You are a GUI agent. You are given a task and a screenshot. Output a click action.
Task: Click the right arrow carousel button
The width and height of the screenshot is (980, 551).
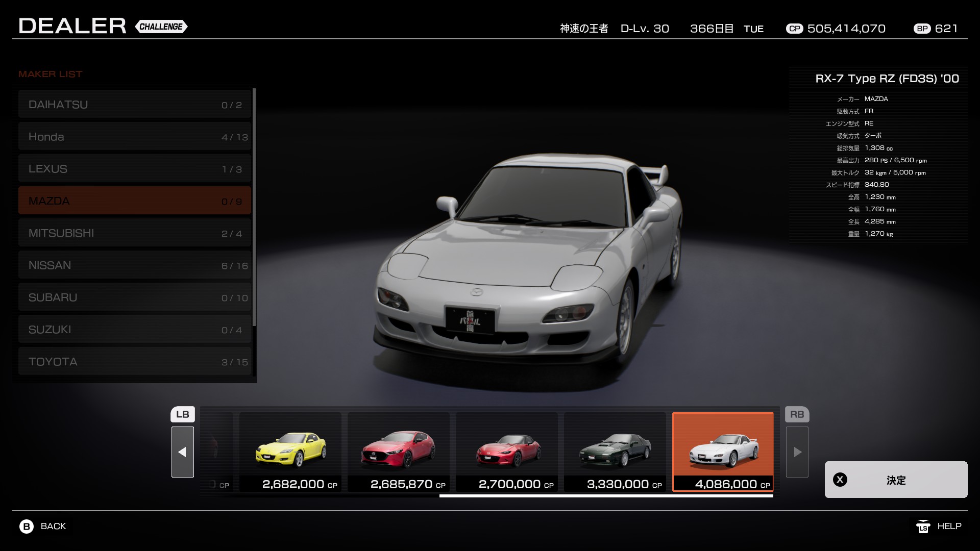pyautogui.click(x=797, y=452)
